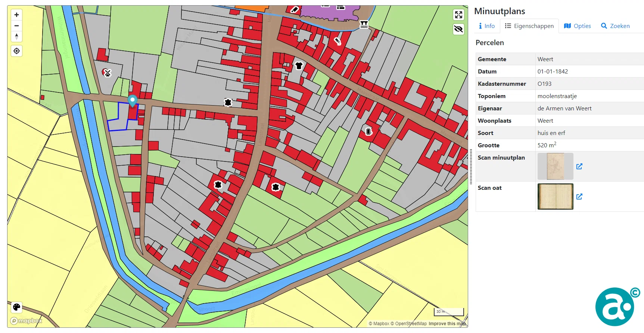This screenshot has width=644, height=333.
Task: Click the black barrel-shaped map icon
Action: point(368,131)
